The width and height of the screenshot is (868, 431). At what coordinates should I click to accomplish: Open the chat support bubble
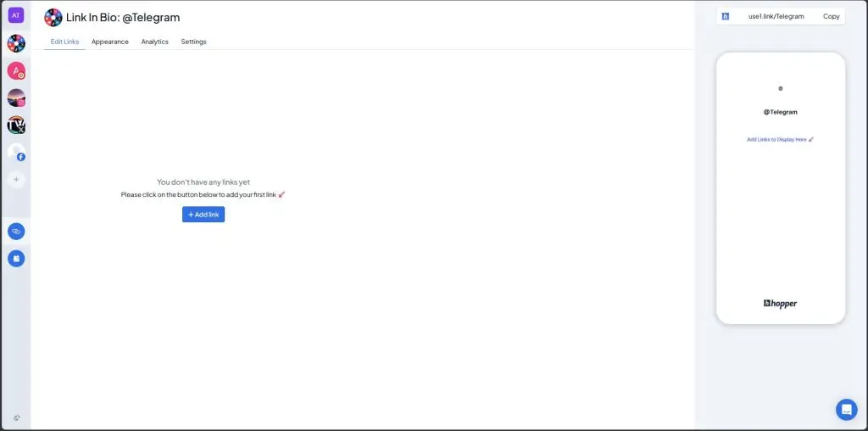pyautogui.click(x=847, y=410)
